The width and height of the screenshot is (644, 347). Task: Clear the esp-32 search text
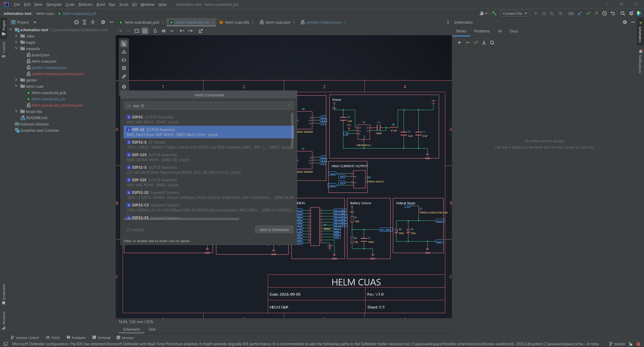(289, 106)
